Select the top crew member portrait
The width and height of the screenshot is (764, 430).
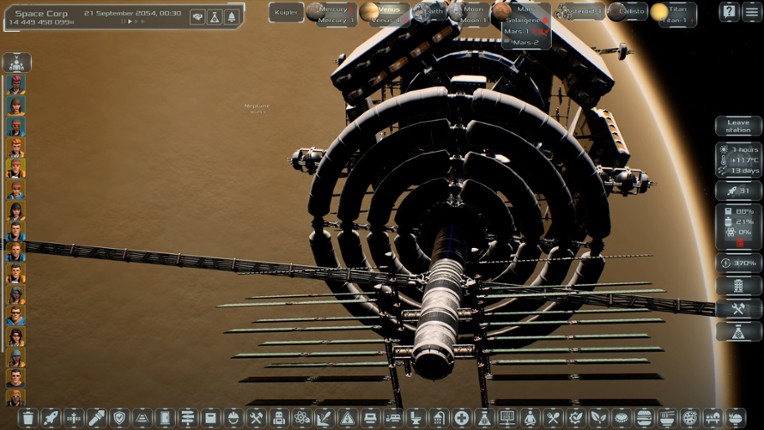(x=16, y=84)
